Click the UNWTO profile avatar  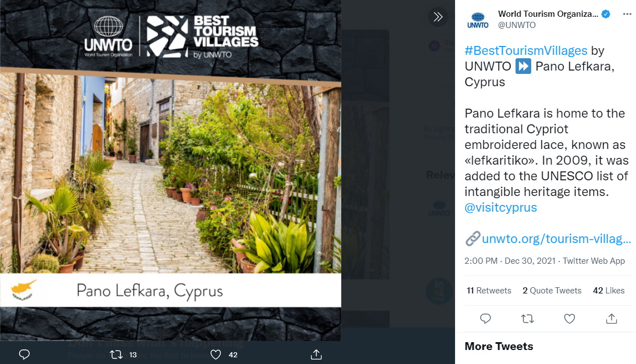coord(478,20)
